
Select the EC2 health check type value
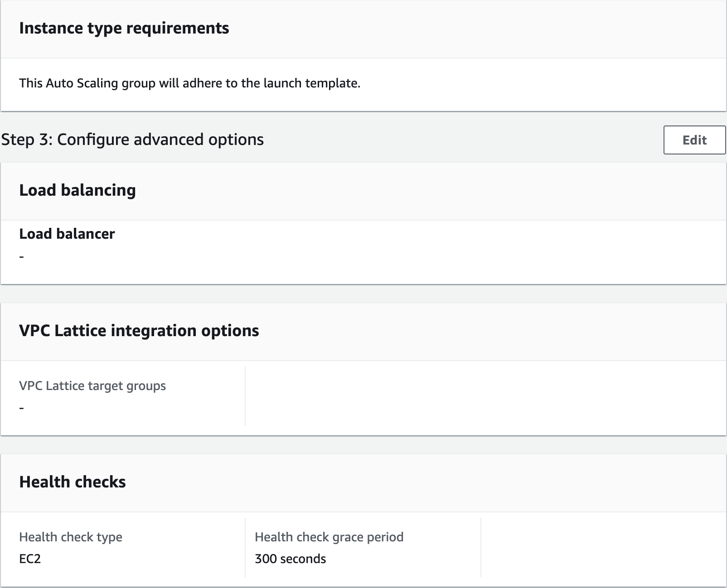pyautogui.click(x=30, y=559)
